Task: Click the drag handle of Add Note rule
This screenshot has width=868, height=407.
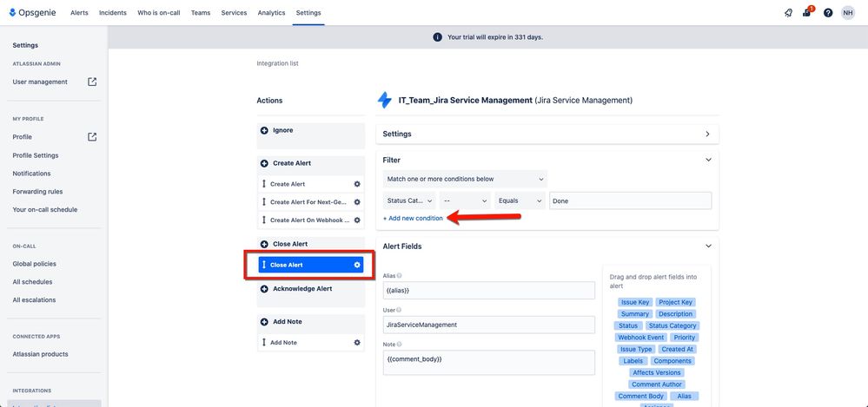Action: pos(264,343)
